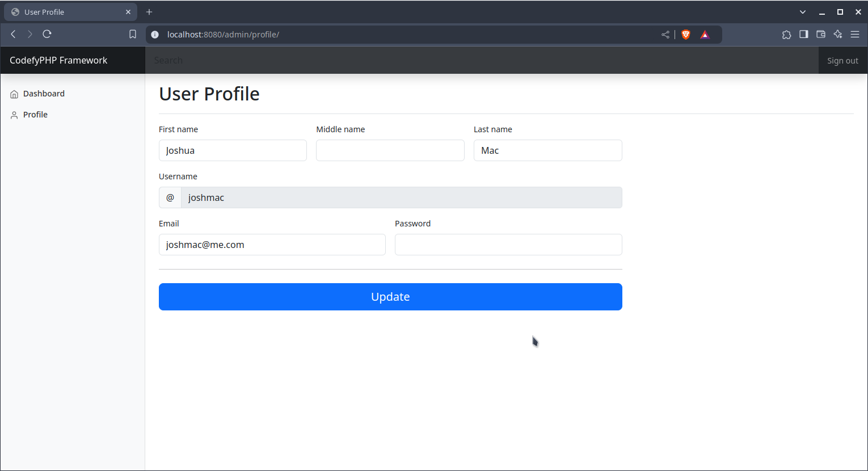Click the share icon in the address bar
This screenshot has height=471, width=868.
[665, 35]
